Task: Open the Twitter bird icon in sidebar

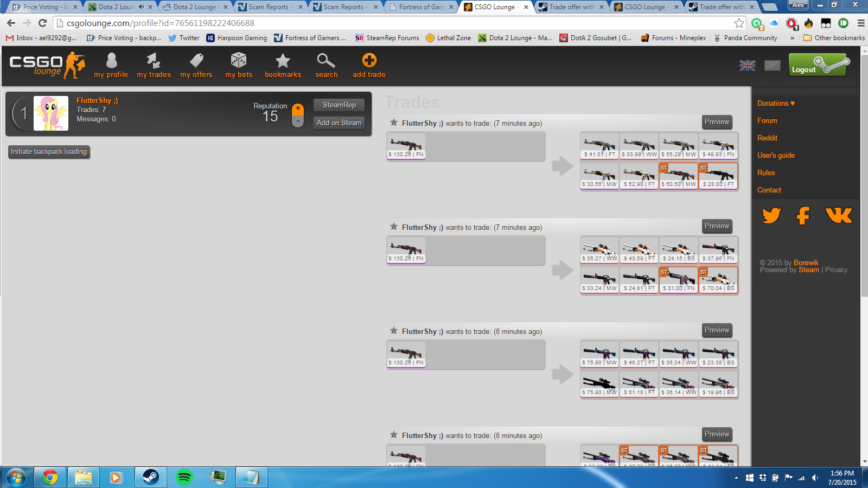Action: coord(771,215)
